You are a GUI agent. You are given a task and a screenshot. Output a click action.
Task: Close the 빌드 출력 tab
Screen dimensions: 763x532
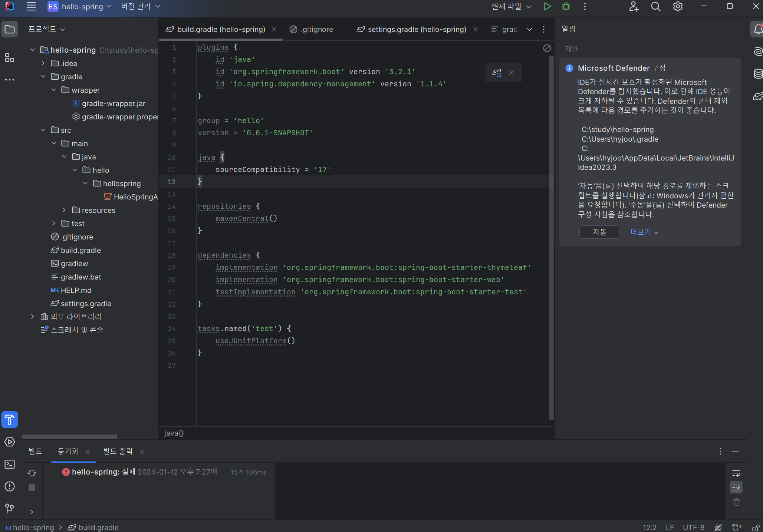click(x=142, y=452)
